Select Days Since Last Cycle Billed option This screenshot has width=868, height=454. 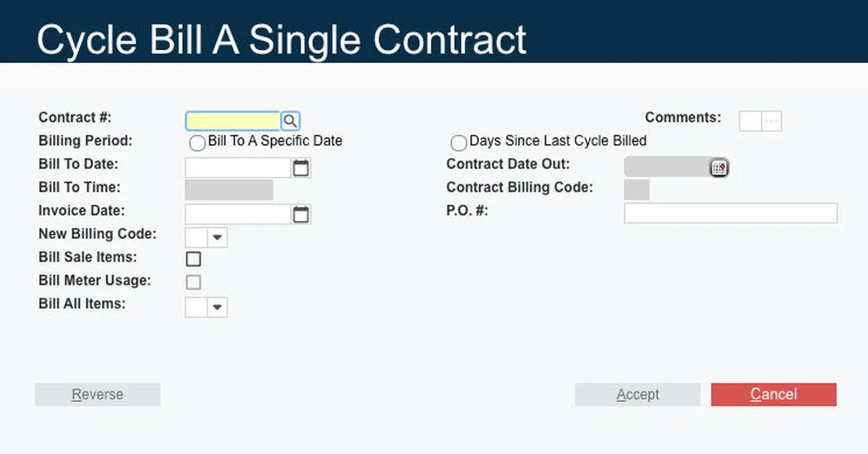coord(459,143)
